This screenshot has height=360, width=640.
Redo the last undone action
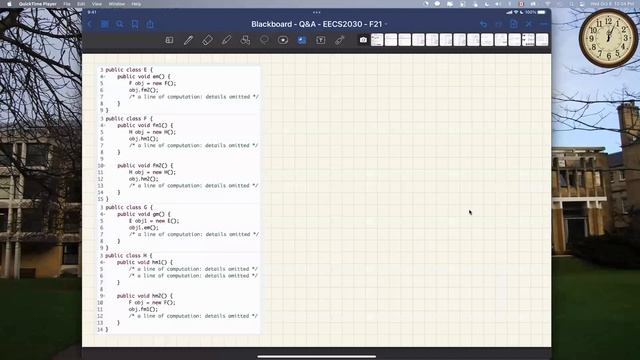pyautogui.click(x=499, y=24)
